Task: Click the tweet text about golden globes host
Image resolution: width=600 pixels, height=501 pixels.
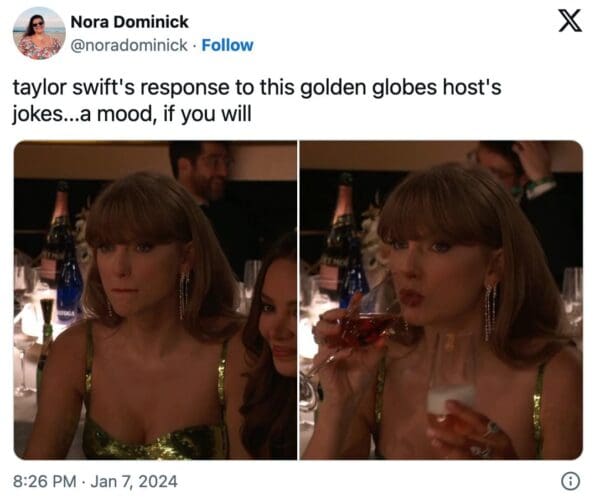Action: (x=257, y=100)
